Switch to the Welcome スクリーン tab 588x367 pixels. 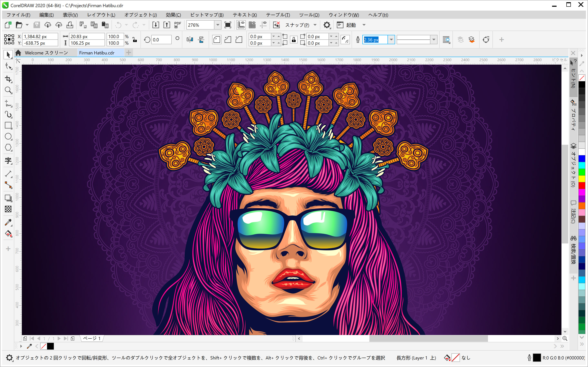pos(46,53)
